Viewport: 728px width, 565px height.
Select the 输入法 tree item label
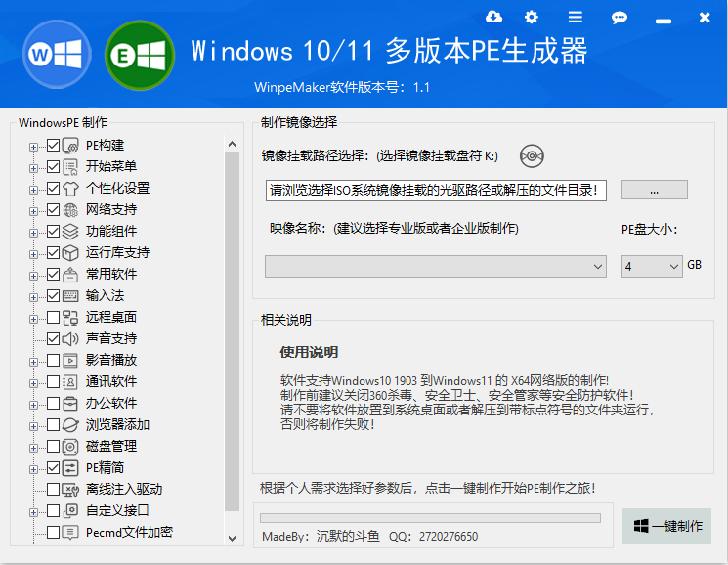coord(105,296)
